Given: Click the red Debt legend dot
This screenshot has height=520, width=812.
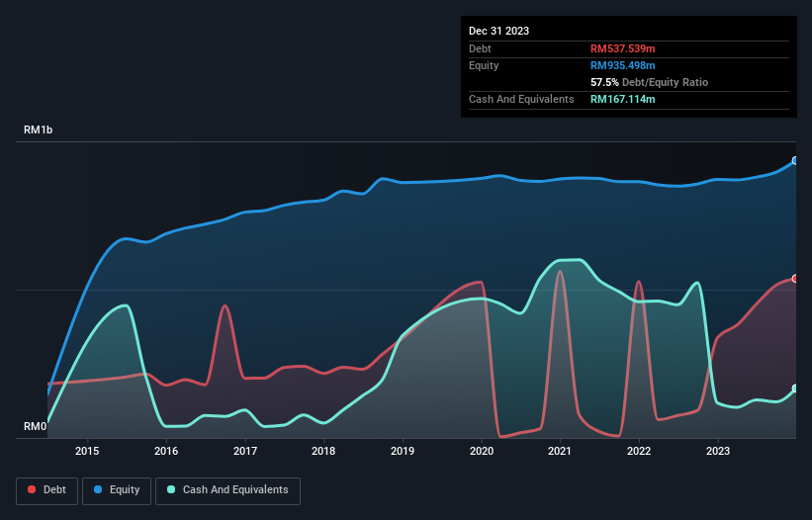Looking at the screenshot, I should (x=32, y=489).
